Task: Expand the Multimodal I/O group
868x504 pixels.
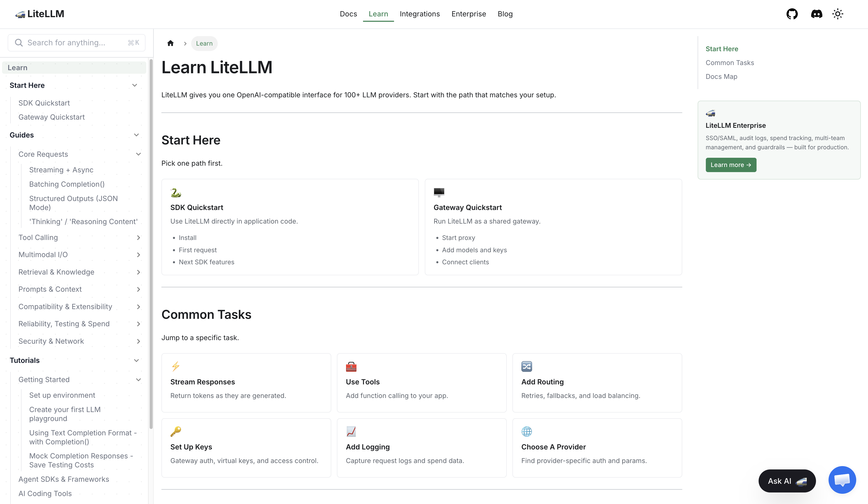Action: point(138,255)
